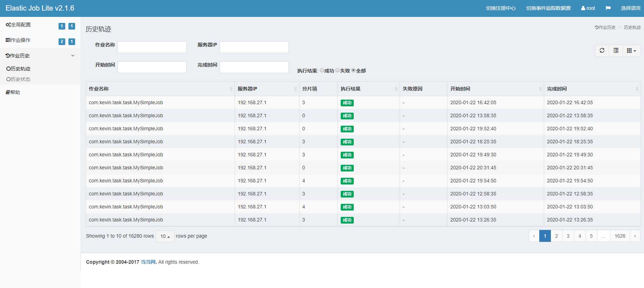Viewport: 644px width, 288px height.
Task: Sort table by 执行结果 column
Action: (x=369, y=89)
